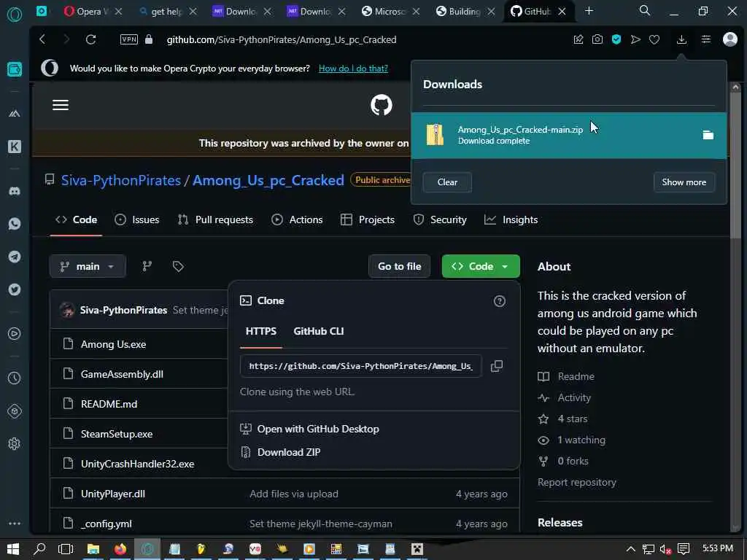The height and width of the screenshot is (560, 747).
Task: Click Clear in Downloads panel
Action: 447,182
